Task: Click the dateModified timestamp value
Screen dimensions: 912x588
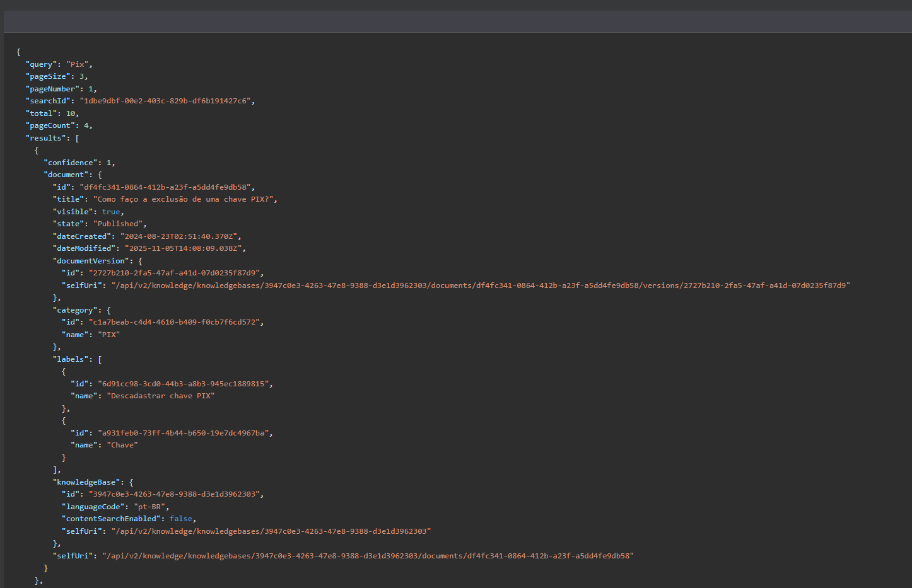Action: pos(183,248)
